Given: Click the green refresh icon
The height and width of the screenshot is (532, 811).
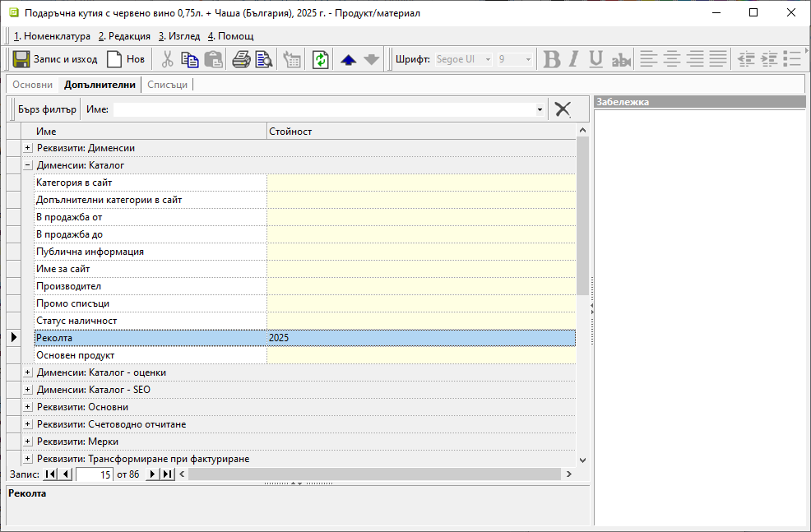Looking at the screenshot, I should click(x=320, y=59).
